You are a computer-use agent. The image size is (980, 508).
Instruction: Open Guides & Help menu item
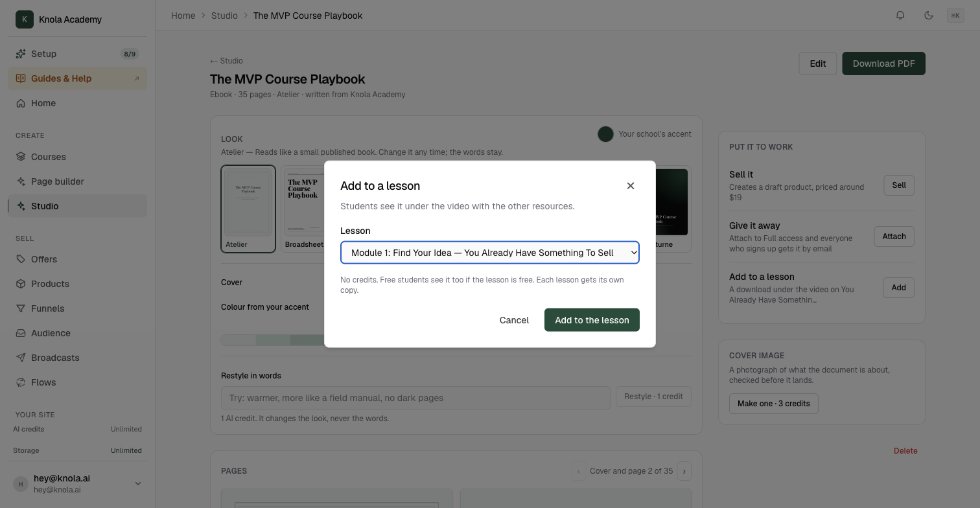tap(78, 78)
